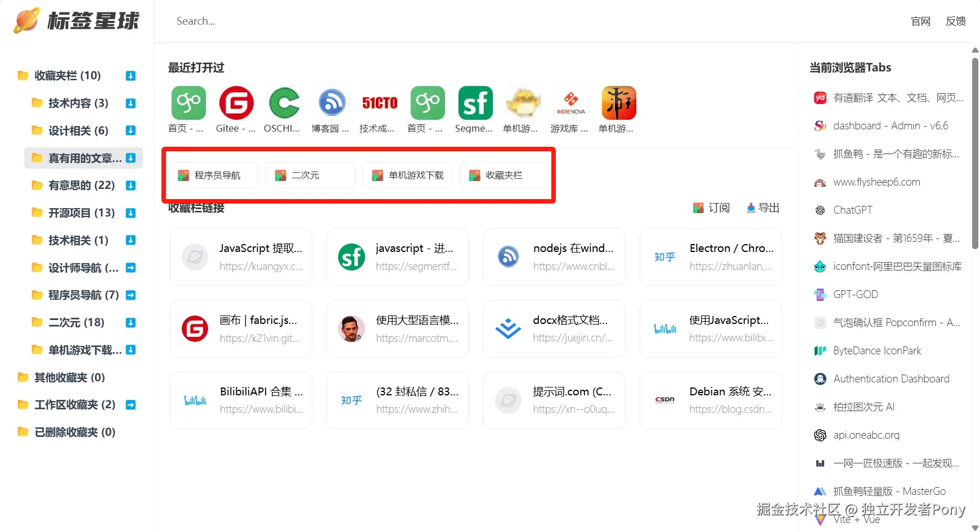Click the blue arrow beside 收藏夹栏 (10)
Viewport: 980px width, 532px height.
tap(131, 76)
